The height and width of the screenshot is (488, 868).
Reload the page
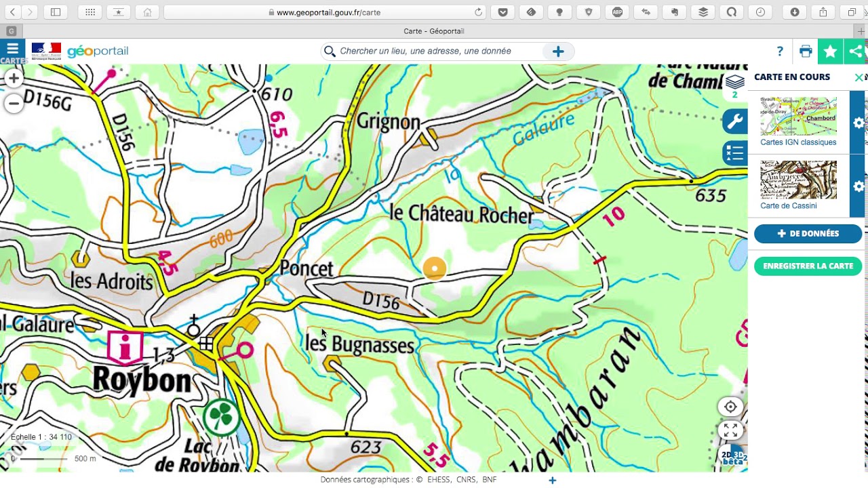478,12
